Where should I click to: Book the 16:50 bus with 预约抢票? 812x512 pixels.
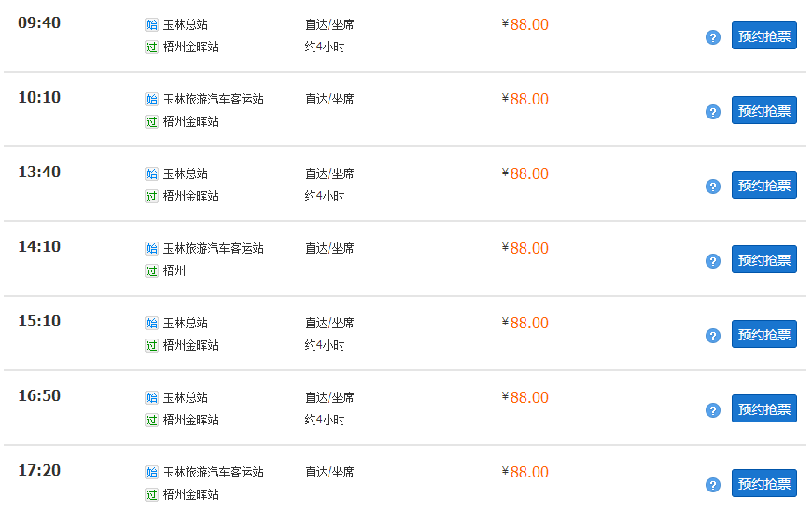(x=763, y=408)
